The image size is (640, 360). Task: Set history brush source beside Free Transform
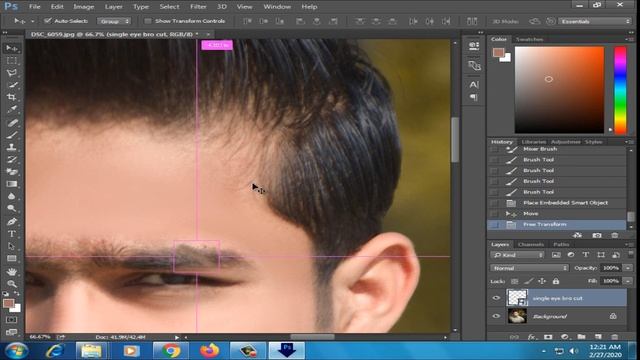(x=495, y=224)
